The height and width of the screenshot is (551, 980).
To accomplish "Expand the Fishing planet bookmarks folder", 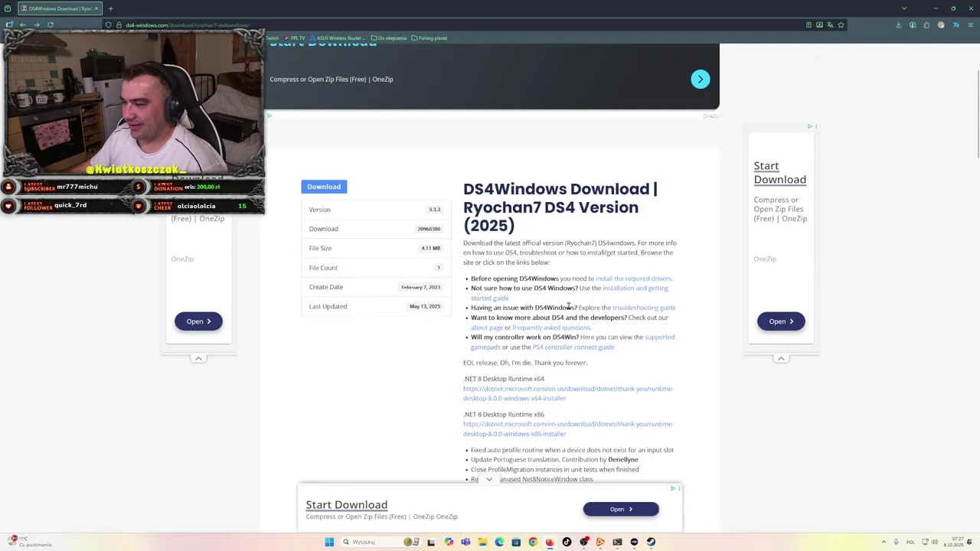I will (x=430, y=38).
